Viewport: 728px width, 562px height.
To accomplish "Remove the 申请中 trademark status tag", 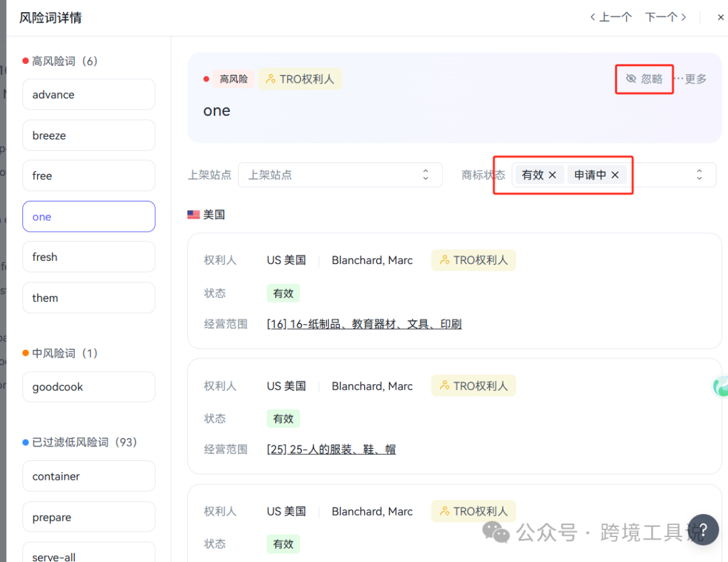I will click(615, 175).
